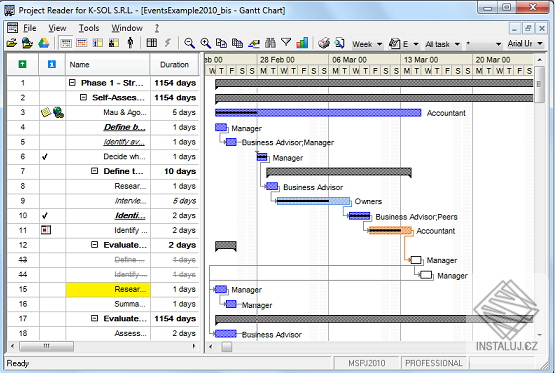Select the 'Assess...' task on row 18

click(x=130, y=333)
